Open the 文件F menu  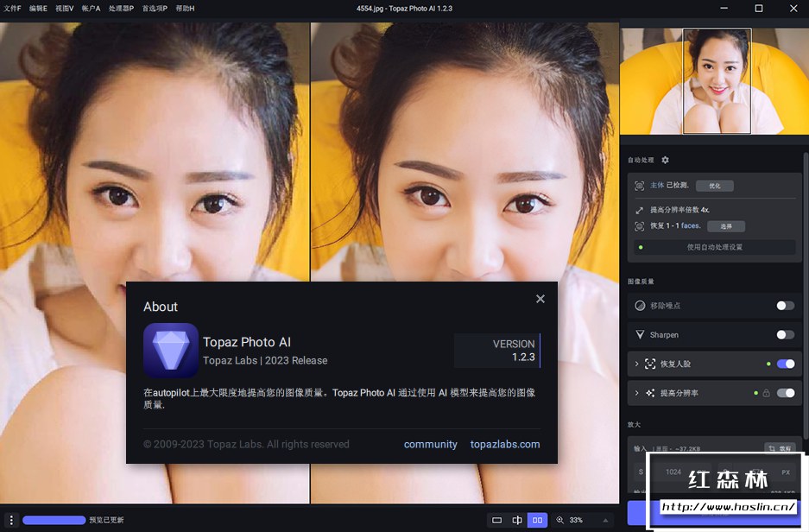click(x=12, y=9)
